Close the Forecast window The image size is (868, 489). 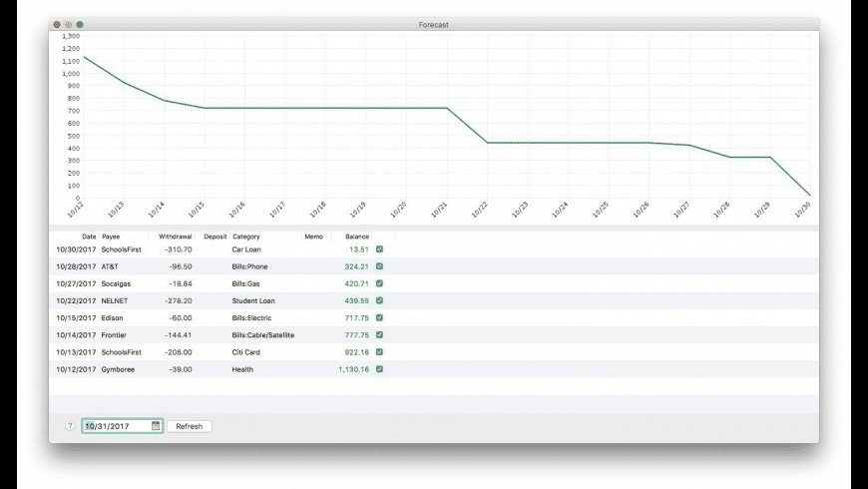[57, 24]
